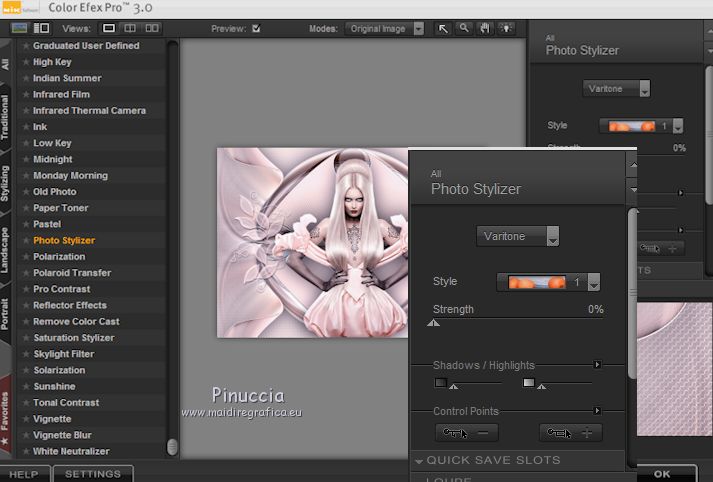The image size is (713, 482).
Task: Click the Strength slider handle
Action: point(433,323)
